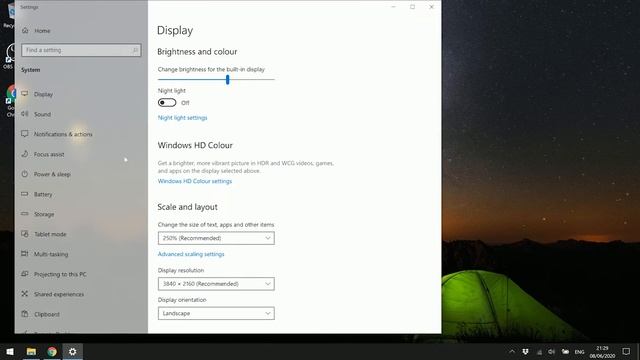This screenshot has height=360, width=640.
Task: Click the Settings gear on the taskbar
Action: point(72,351)
